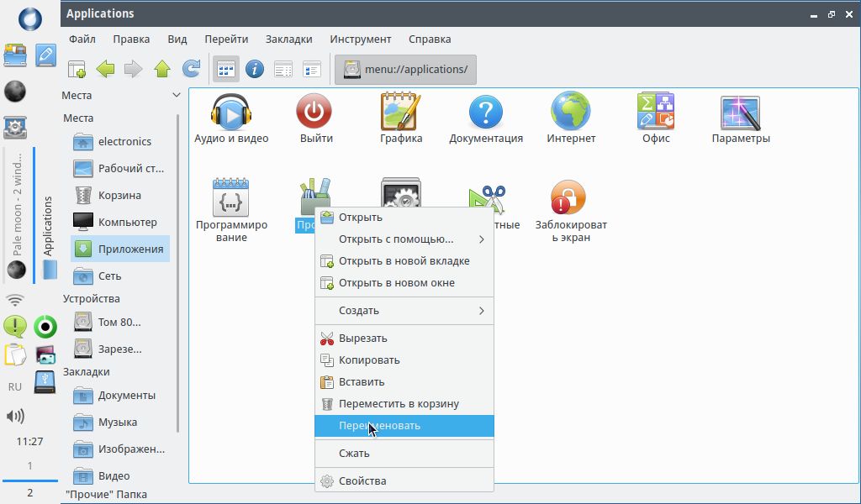The width and height of the screenshot is (861, 504).
Task: Open the Правка menu
Action: tap(131, 39)
